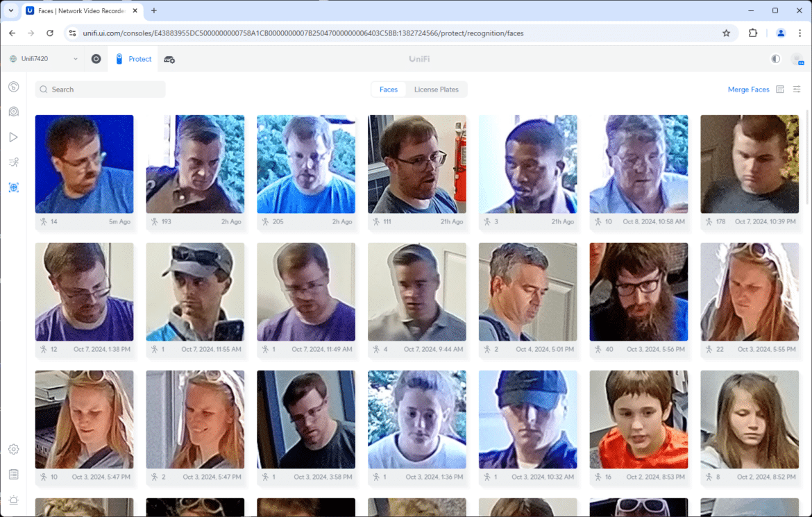Open face thumbnail dated Oct 2, 2024, 8:53 PM
Image resolution: width=812 pixels, height=517 pixels.
(x=638, y=420)
